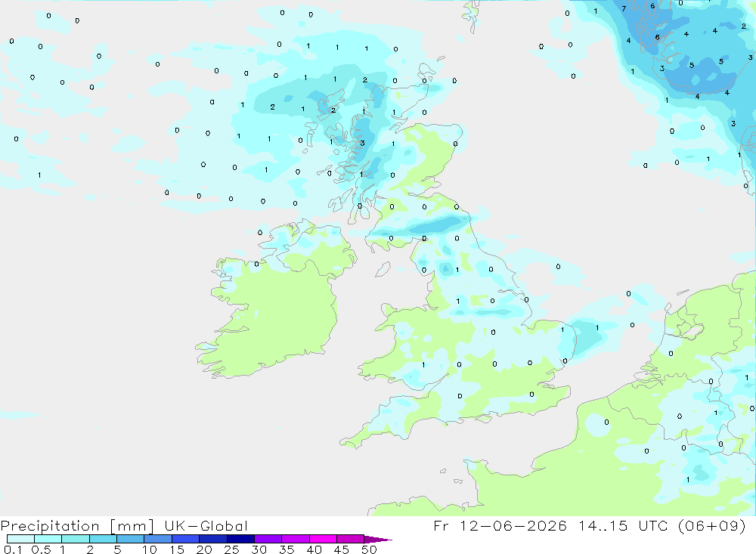Select the 30–35 mm violet legend swatch
The height and width of the screenshot is (554, 756).
[x=268, y=539]
